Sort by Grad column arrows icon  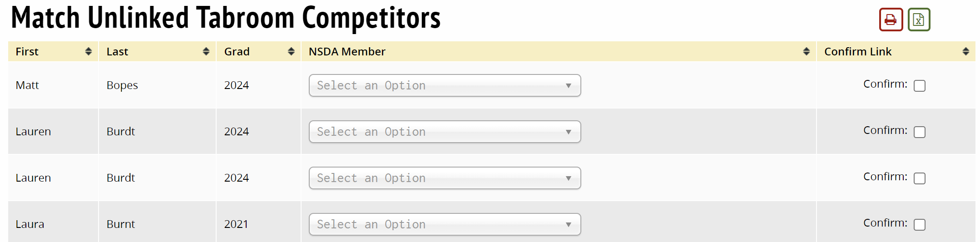tap(291, 52)
